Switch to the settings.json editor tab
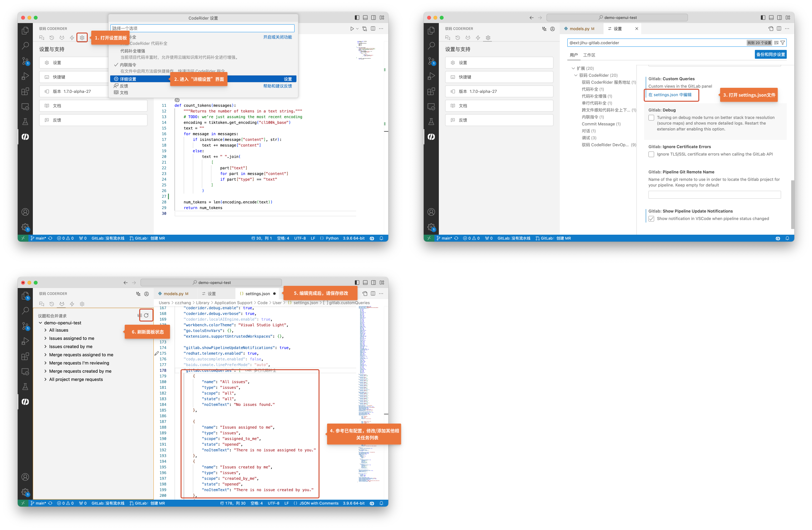The width and height of the screenshot is (812, 530). point(257,293)
